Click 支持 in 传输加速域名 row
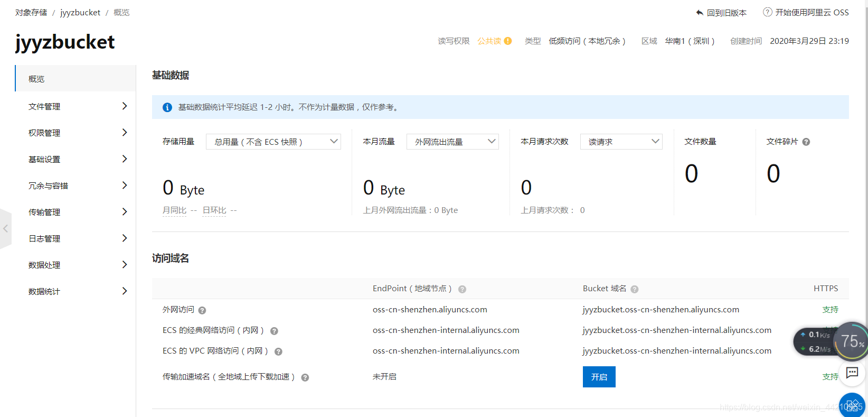The height and width of the screenshot is (417, 868). [x=830, y=377]
